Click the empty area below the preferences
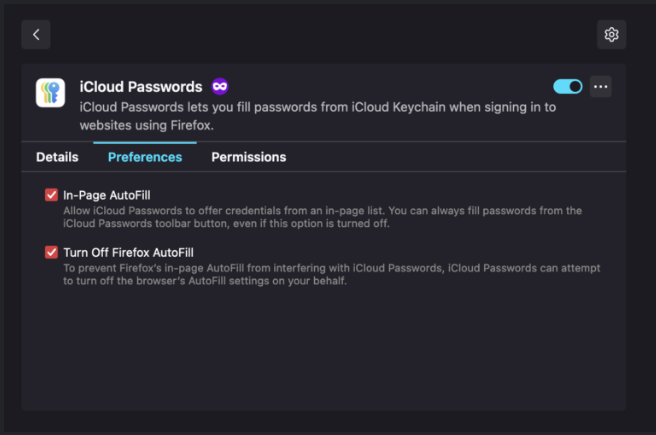The width and height of the screenshot is (656, 435). [324, 350]
